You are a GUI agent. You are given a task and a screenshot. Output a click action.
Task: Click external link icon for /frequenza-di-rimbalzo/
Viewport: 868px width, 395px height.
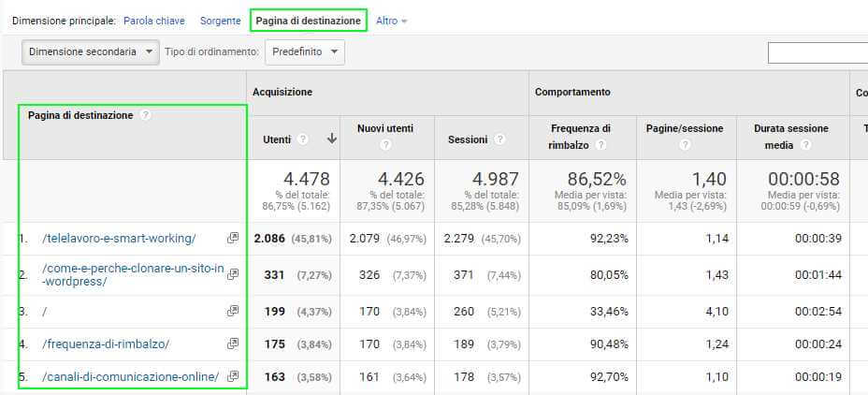click(233, 344)
